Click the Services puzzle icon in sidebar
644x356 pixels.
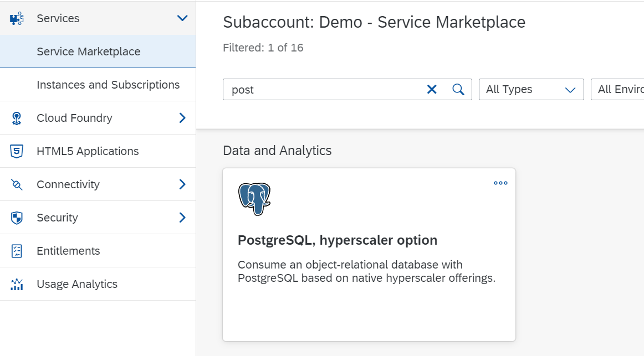pos(17,19)
